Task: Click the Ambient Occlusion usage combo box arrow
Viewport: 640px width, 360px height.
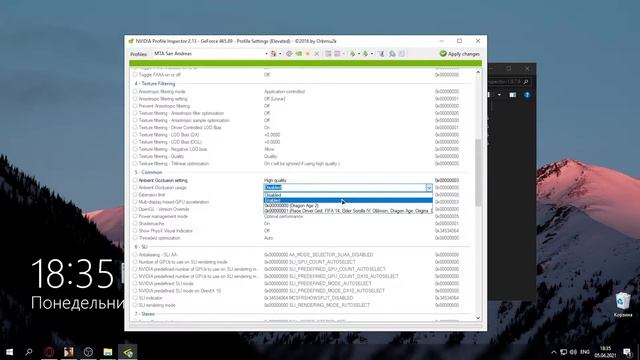Action: point(429,187)
